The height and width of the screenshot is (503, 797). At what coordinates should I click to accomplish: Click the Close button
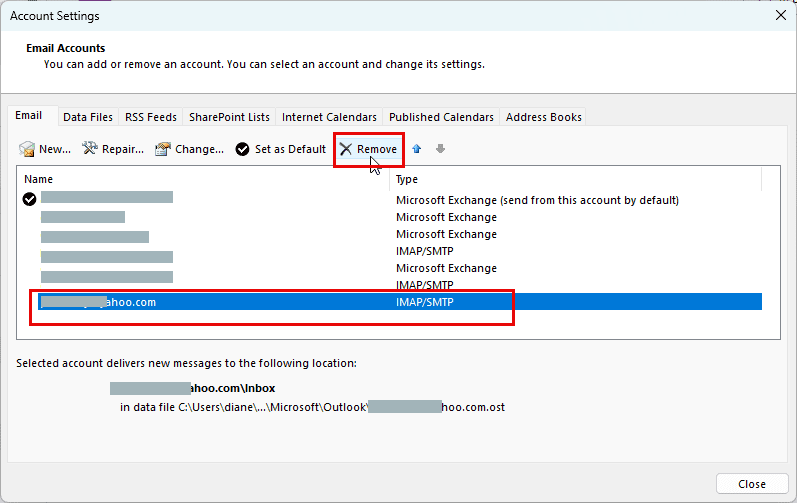coord(751,484)
